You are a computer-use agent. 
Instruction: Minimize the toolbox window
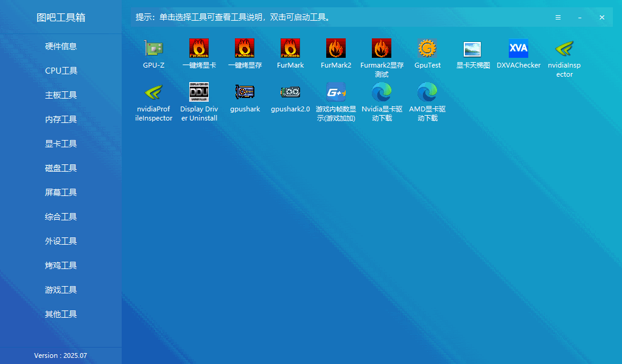pos(579,18)
